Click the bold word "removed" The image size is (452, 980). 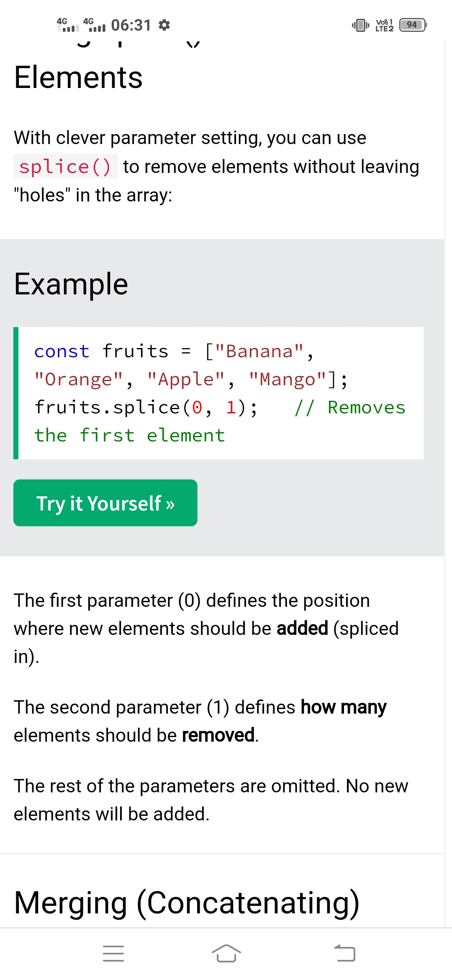pyautogui.click(x=218, y=735)
